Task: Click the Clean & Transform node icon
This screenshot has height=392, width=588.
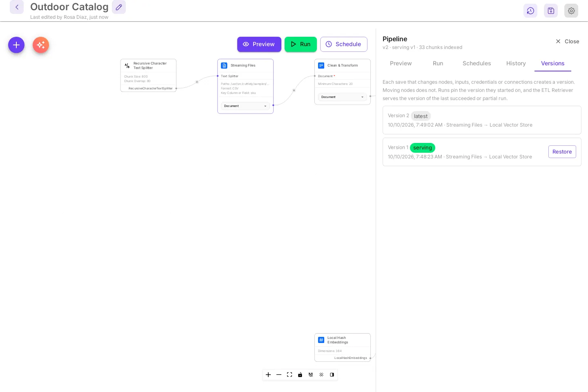Action: [x=321, y=65]
